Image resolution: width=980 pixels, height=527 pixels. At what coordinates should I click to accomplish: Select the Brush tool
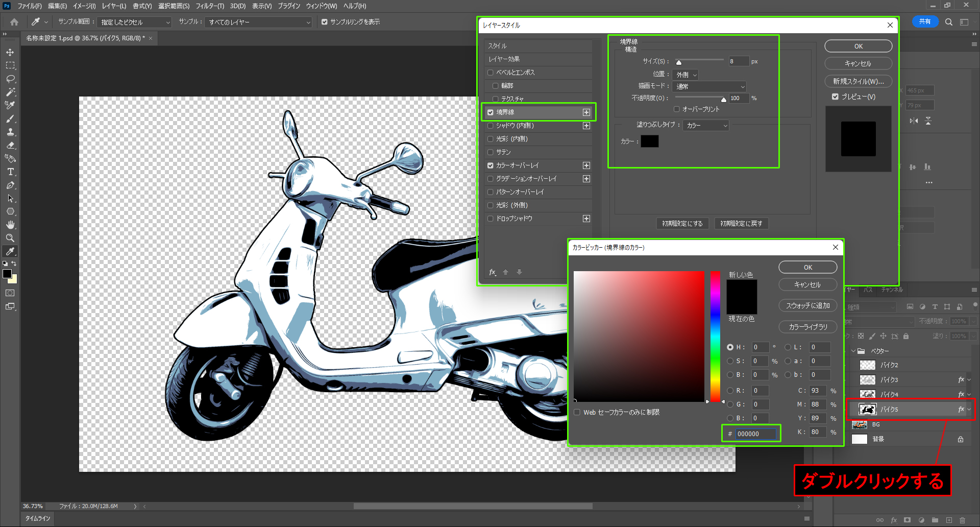tap(10, 119)
